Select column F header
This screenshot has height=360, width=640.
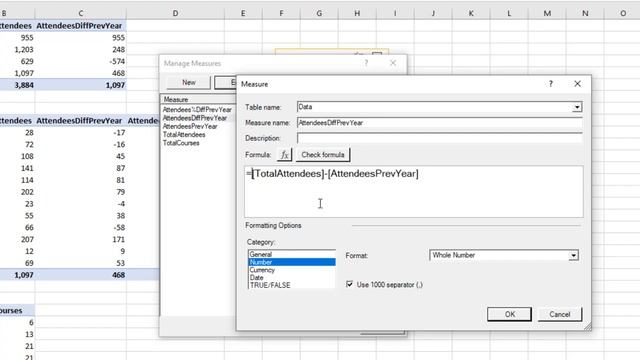[281, 13]
